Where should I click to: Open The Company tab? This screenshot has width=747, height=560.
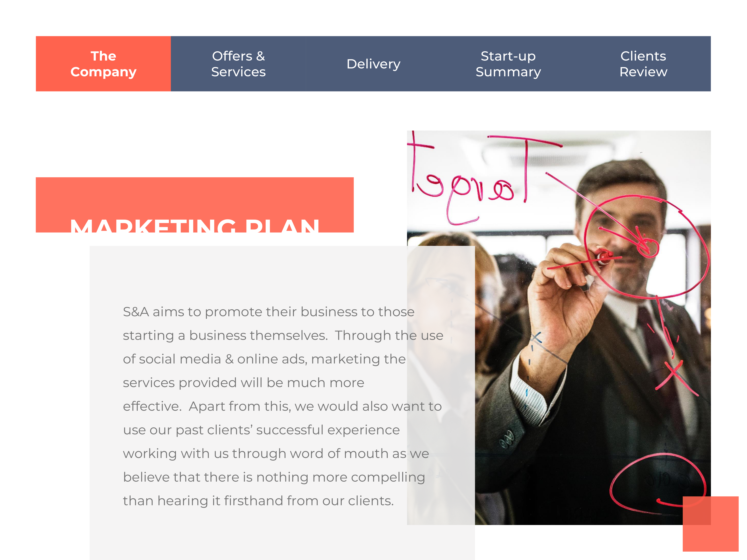103,64
